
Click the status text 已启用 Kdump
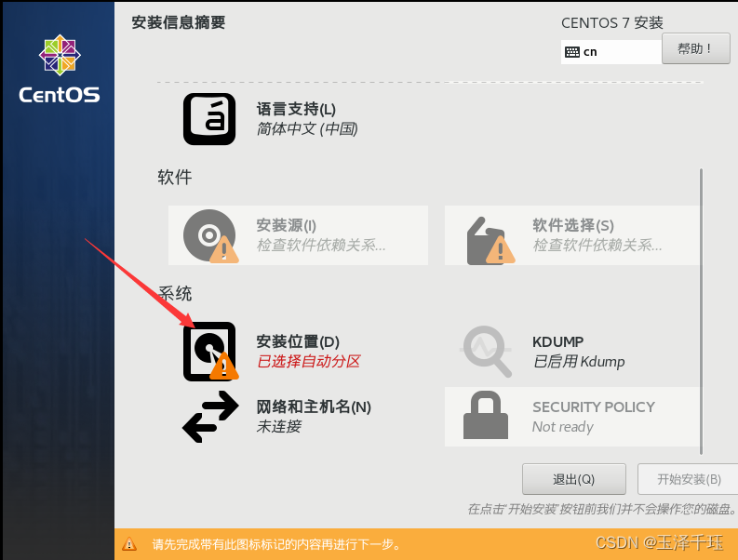(x=579, y=362)
